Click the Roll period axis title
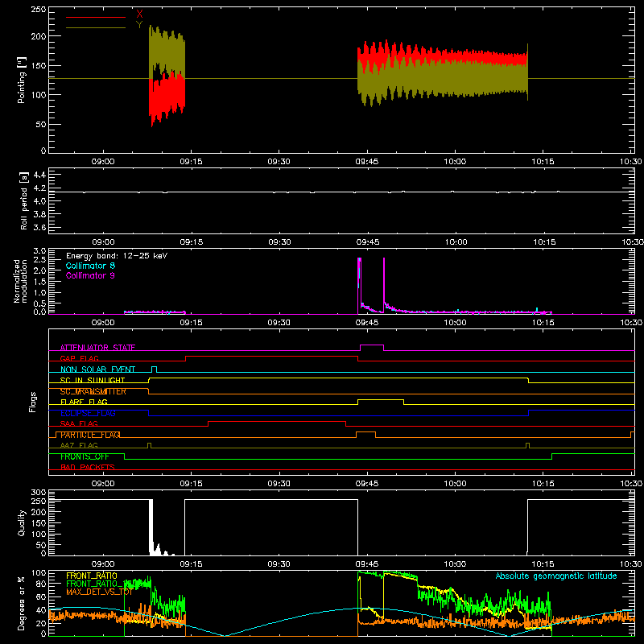Screen dimensions: 644x644 (24, 200)
